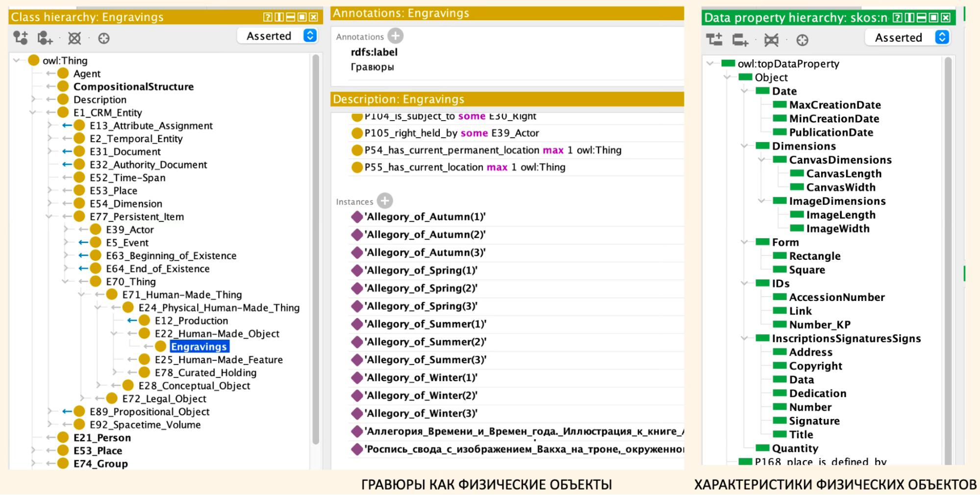
Task: Click the add sibling class icon
Action: click(45, 38)
